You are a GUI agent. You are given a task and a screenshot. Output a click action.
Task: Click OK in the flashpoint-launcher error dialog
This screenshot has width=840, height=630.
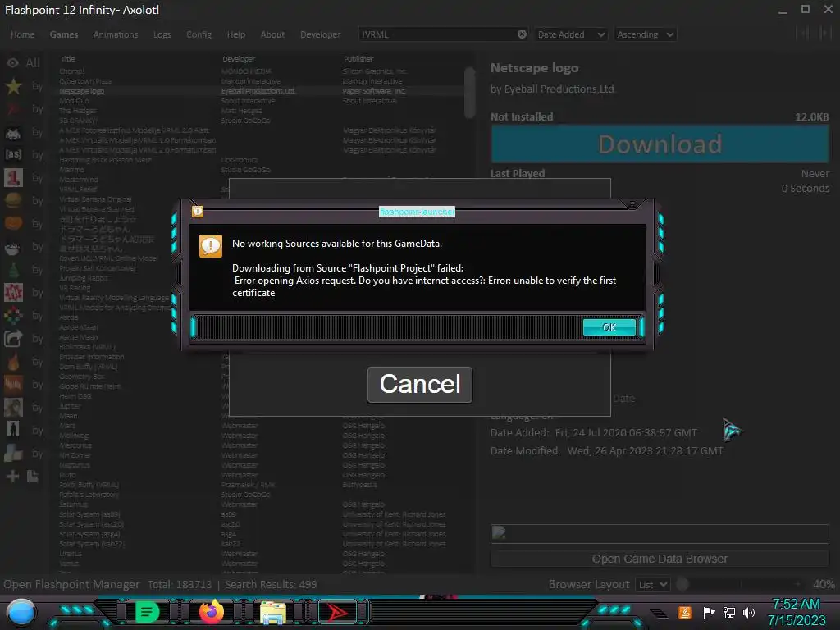tap(609, 327)
